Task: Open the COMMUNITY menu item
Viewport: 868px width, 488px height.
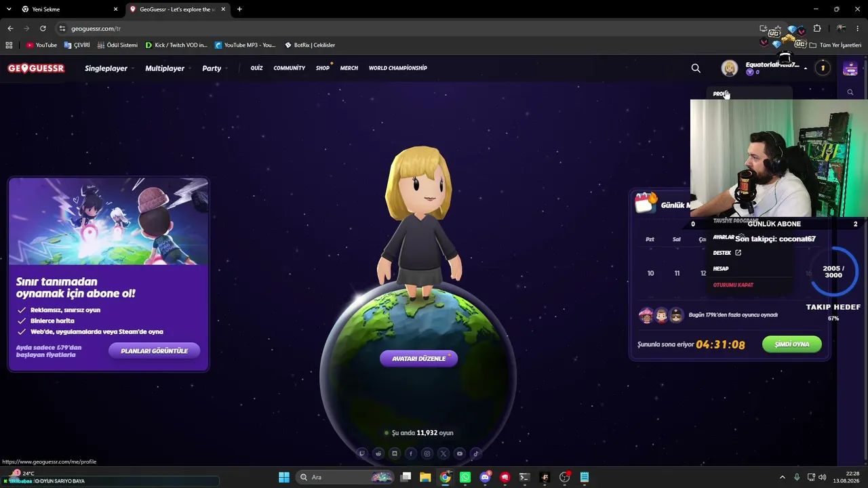Action: coord(290,68)
